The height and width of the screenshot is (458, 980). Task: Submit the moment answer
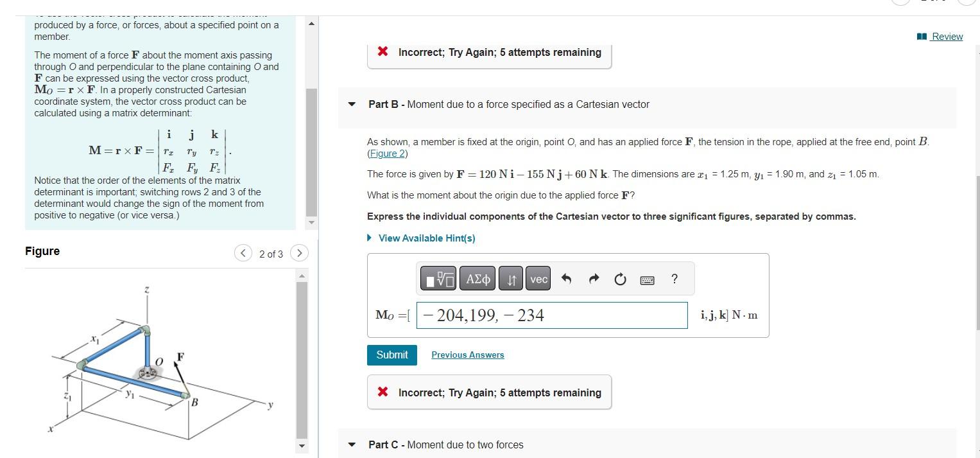391,354
